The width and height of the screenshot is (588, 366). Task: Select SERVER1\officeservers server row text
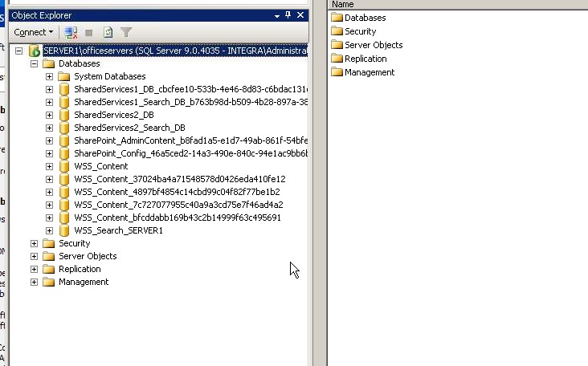[175, 51]
